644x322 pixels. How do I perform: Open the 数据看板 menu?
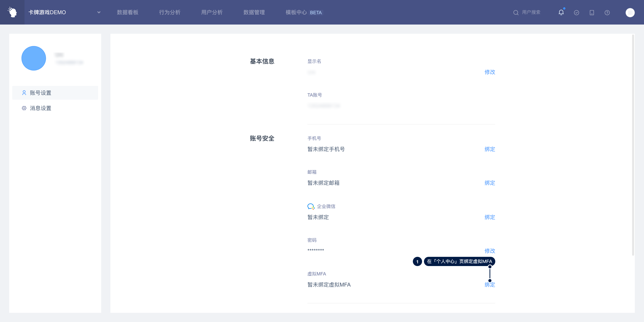point(127,12)
